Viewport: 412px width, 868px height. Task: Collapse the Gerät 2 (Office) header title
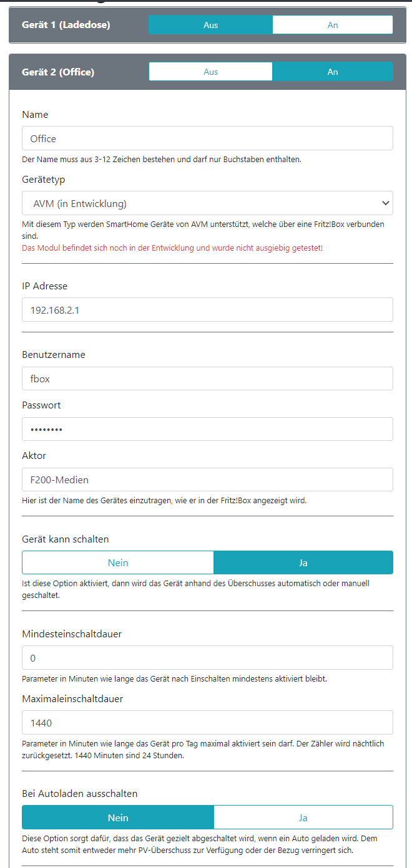coord(58,72)
